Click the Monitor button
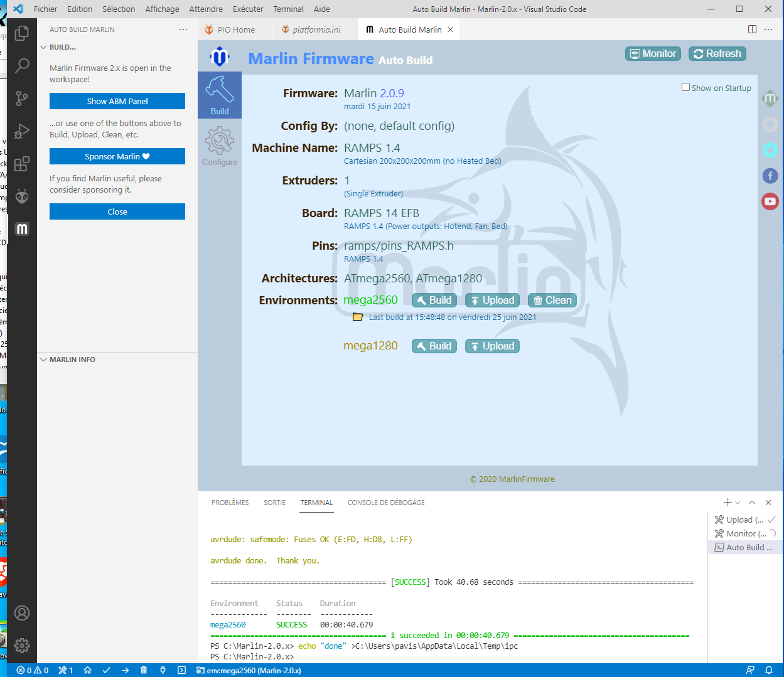The image size is (784, 677). (x=653, y=54)
